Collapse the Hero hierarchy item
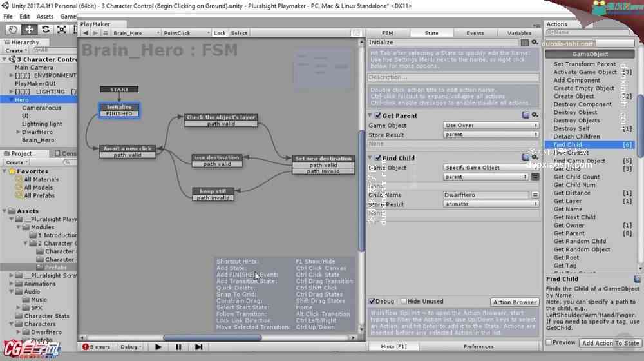644x361 pixels. point(11,99)
